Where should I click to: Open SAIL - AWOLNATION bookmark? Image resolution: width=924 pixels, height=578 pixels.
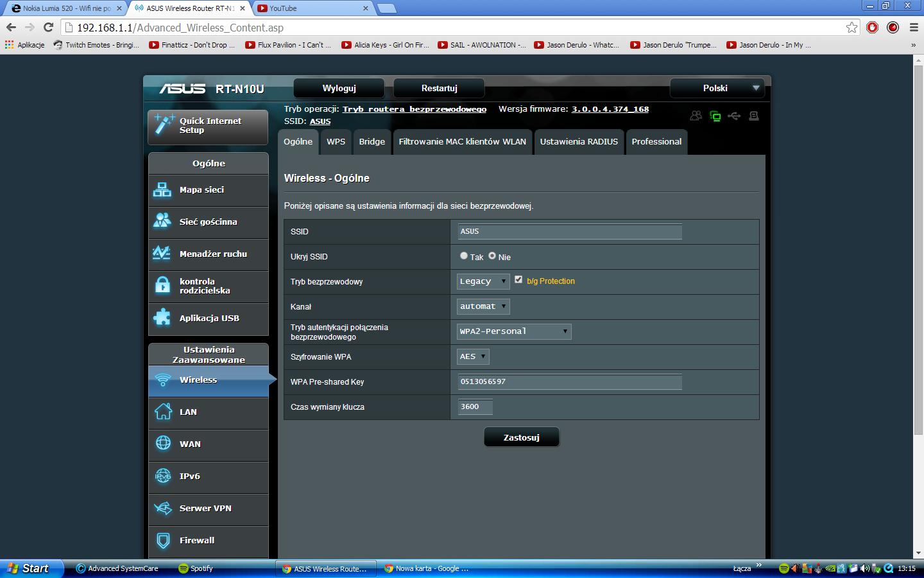point(482,45)
